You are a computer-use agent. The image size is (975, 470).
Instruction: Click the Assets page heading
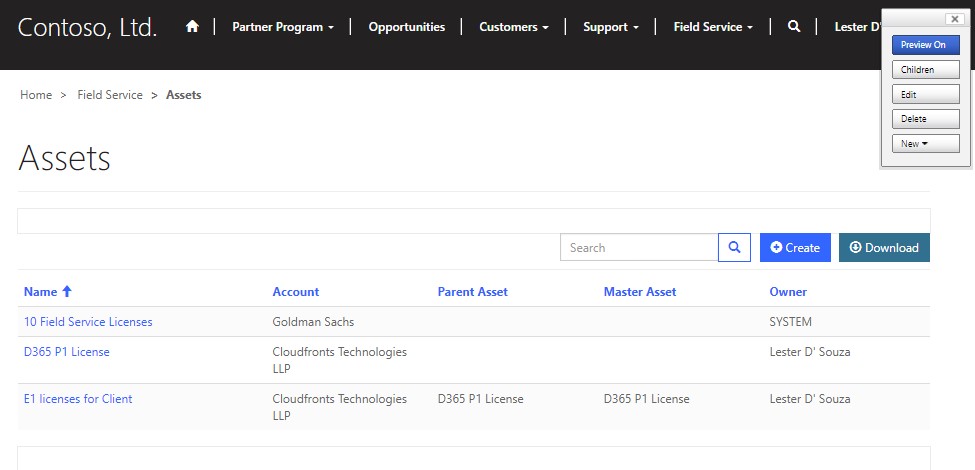64,159
